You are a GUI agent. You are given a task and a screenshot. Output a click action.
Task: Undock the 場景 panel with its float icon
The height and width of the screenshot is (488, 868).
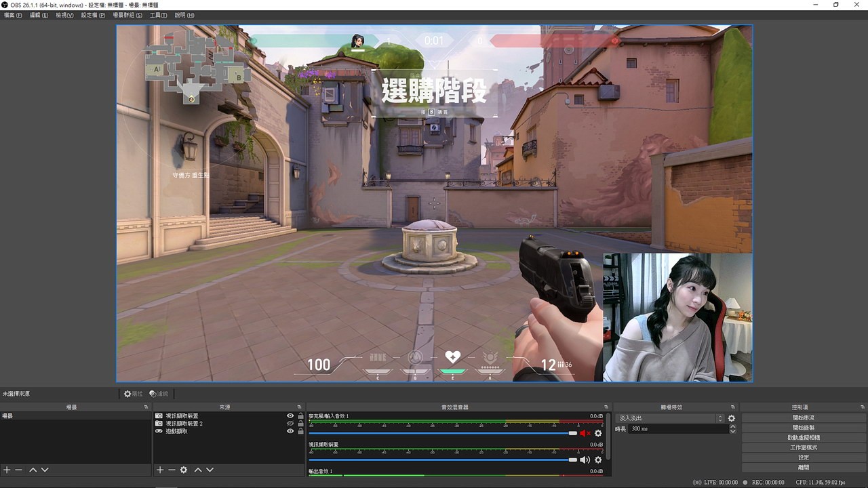(x=146, y=407)
